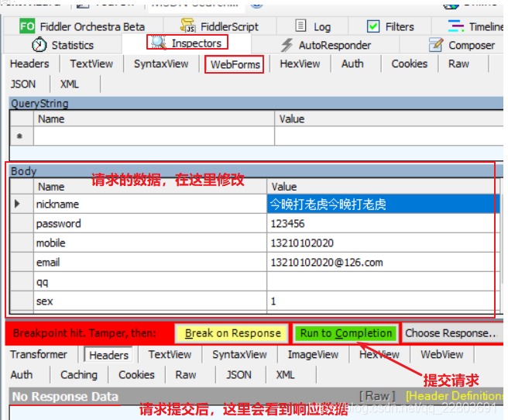
Task: Click the Inspectors magnifier icon
Action: [x=159, y=43]
